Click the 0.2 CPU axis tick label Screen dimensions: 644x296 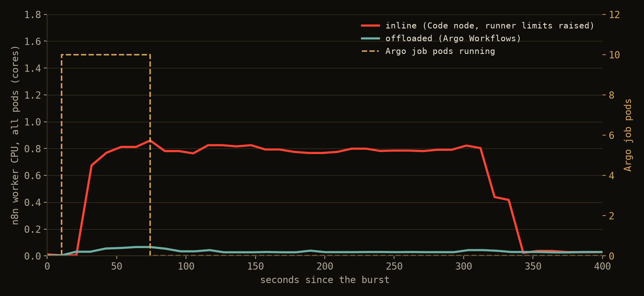33,229
